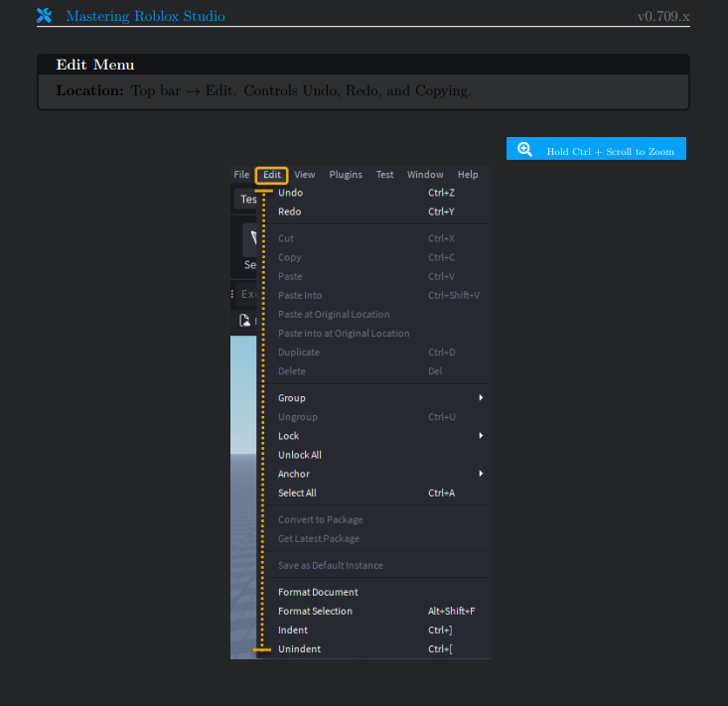Screen dimensions: 728x706
Task: Click the Explorer panel drag handle dots
Action: (x=232, y=294)
